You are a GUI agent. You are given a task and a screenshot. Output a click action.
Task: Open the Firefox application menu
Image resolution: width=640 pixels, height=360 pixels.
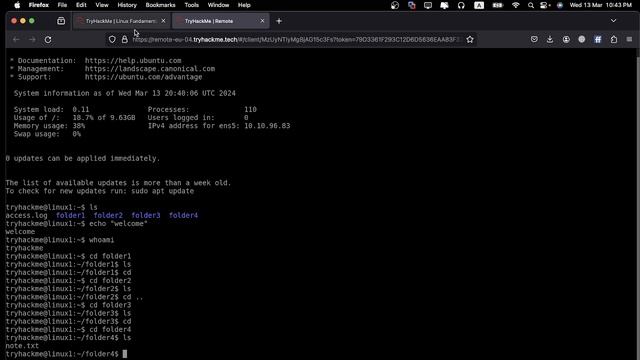39,5
